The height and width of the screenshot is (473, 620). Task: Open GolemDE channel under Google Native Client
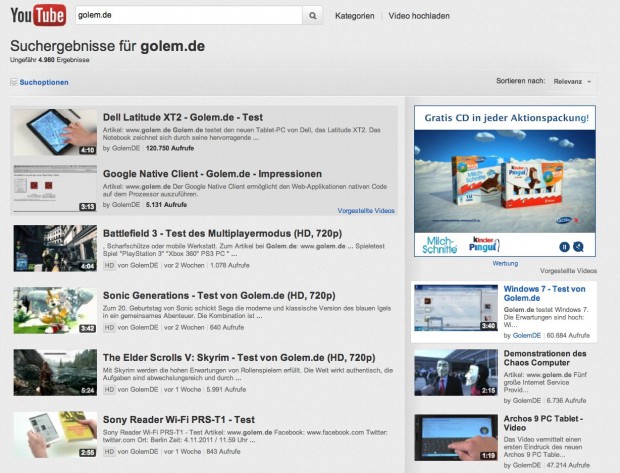(126, 205)
